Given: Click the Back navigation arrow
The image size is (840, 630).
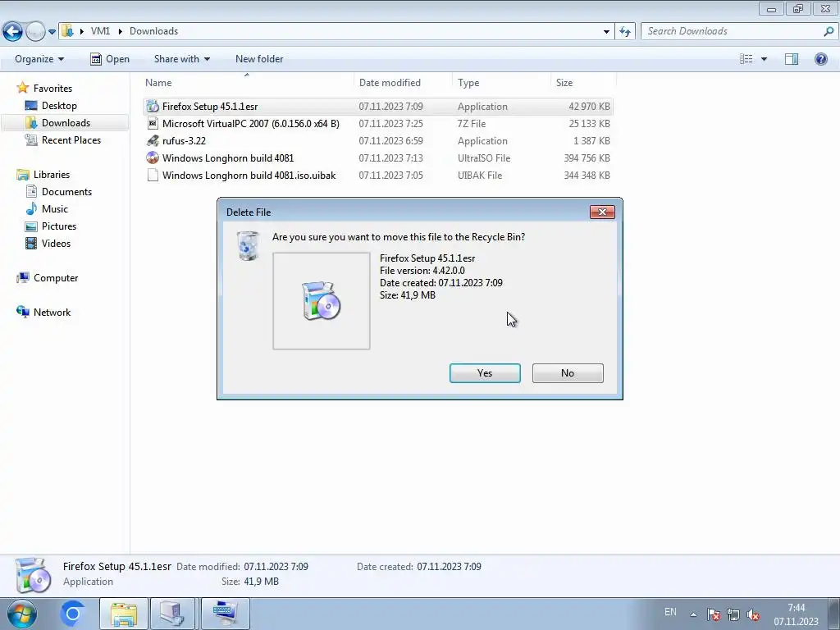Looking at the screenshot, I should [13, 32].
